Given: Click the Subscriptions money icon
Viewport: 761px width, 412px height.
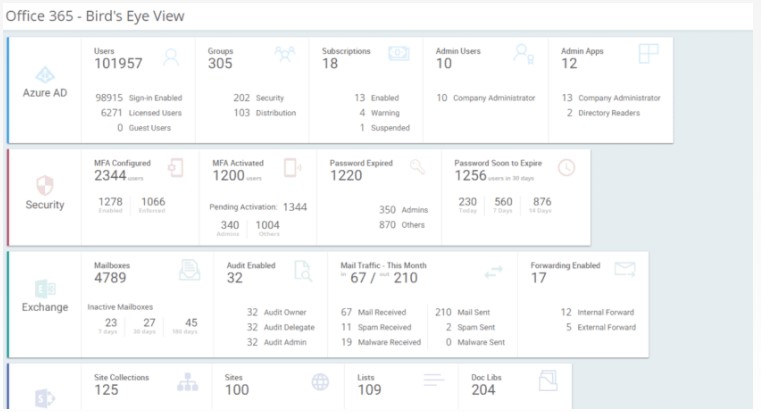Looking at the screenshot, I should click(x=398, y=53).
